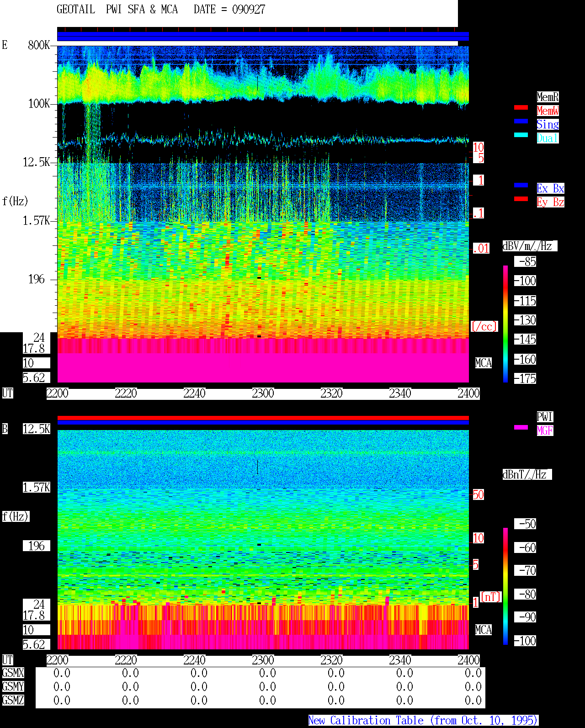The height and width of the screenshot is (728, 585).
Task: Click the 2220 UT tick on lower time axis
Action: (x=126, y=660)
